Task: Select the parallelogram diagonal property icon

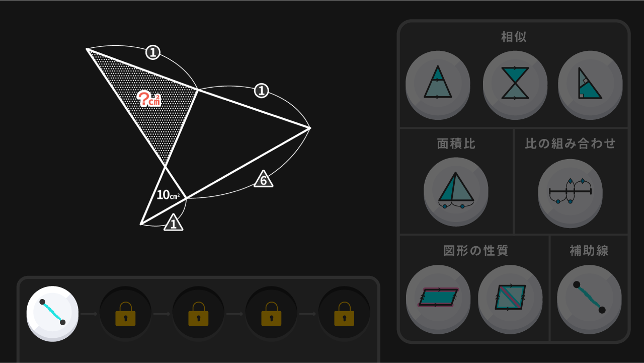Action: coord(510,298)
